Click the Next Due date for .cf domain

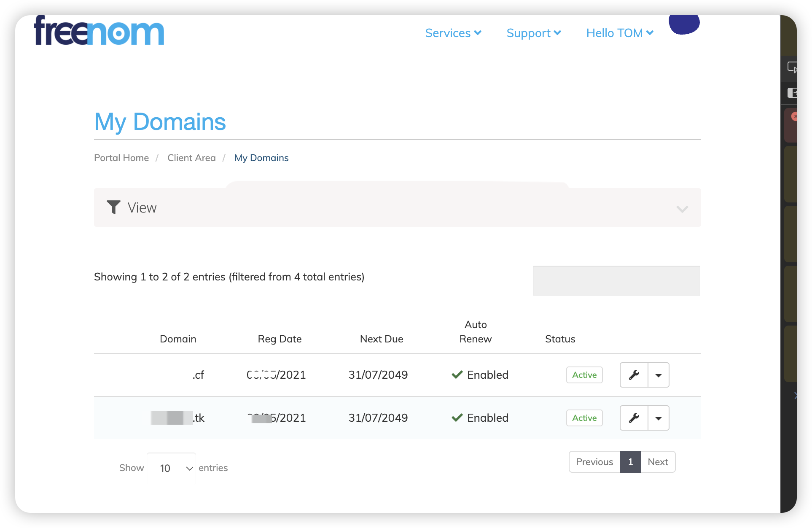tap(378, 375)
